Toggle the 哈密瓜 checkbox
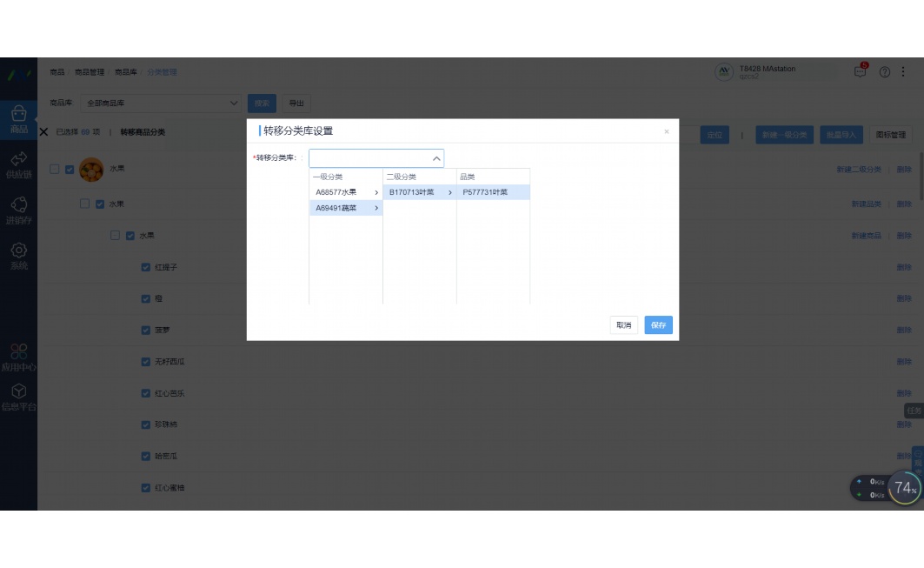 click(x=146, y=456)
